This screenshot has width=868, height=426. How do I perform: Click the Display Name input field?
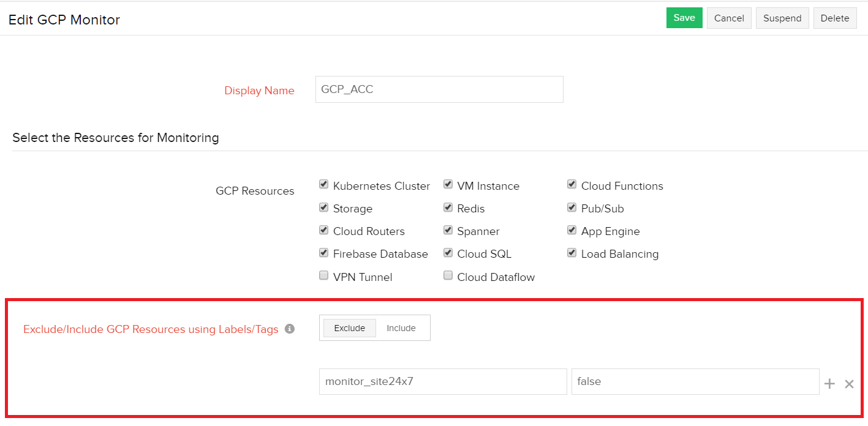pos(439,89)
